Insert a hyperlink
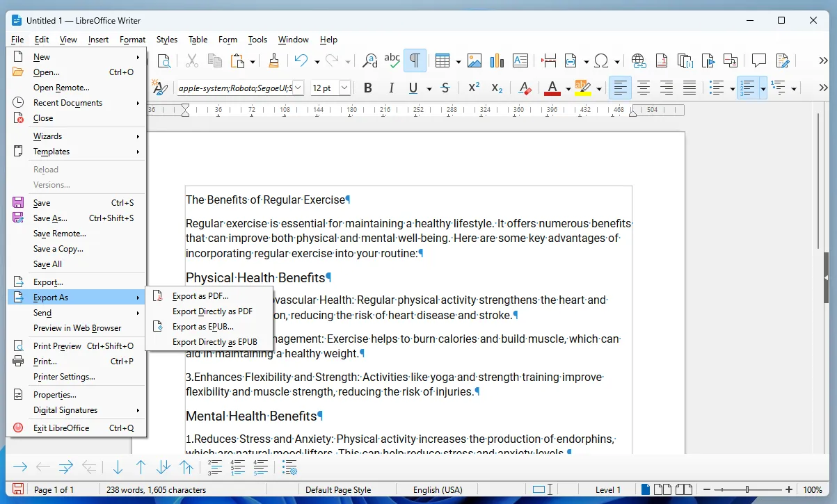 click(x=638, y=60)
